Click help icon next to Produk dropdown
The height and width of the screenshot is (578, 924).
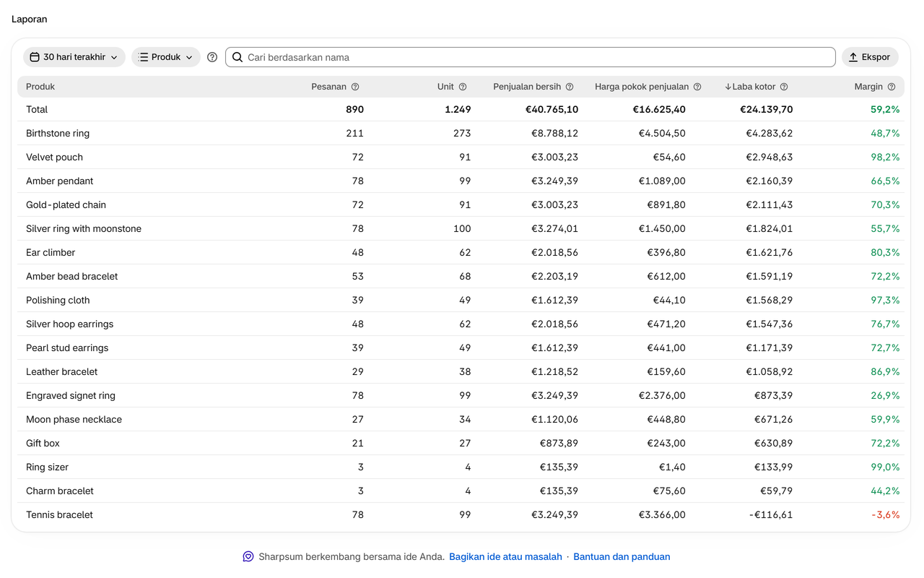click(212, 57)
